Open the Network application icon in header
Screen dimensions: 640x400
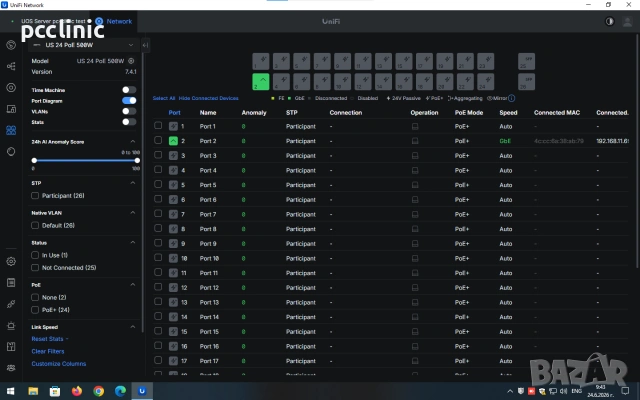click(x=99, y=21)
